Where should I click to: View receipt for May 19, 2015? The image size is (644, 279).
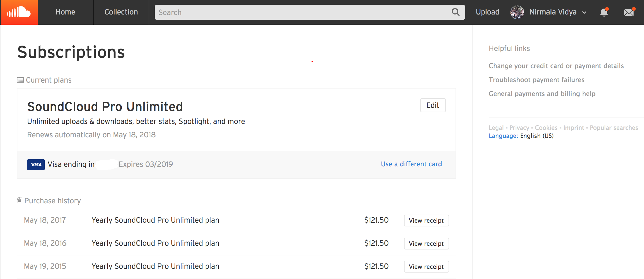(426, 267)
